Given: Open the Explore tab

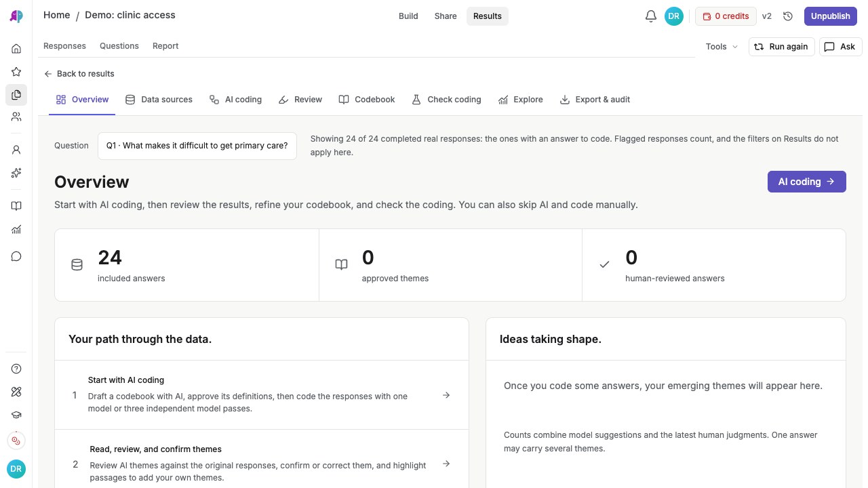Looking at the screenshot, I should coord(520,100).
